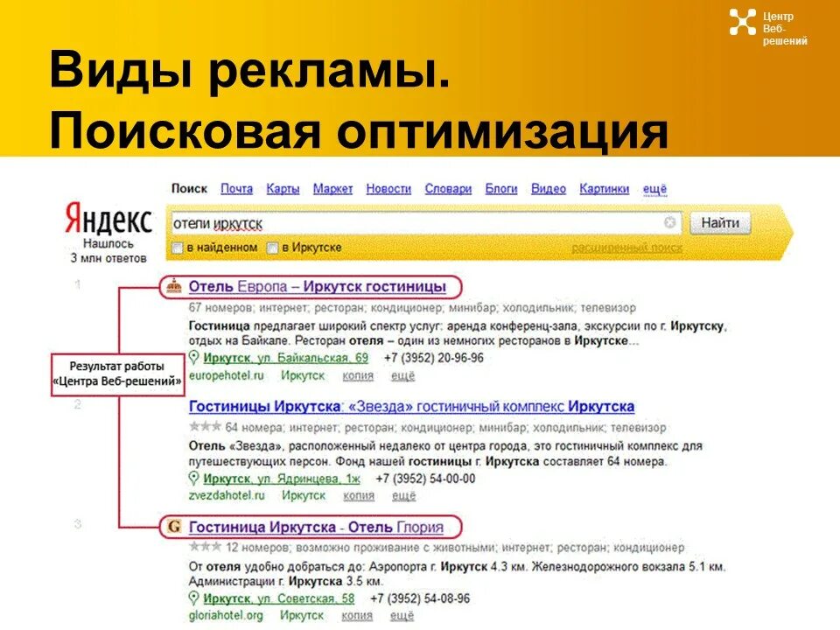The height and width of the screenshot is (630, 840).
Task: Open the zvezdahotel.ru site link
Action: [227, 495]
